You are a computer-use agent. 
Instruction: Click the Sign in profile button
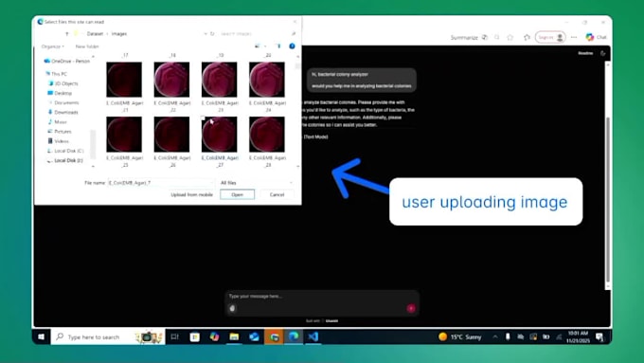click(550, 37)
